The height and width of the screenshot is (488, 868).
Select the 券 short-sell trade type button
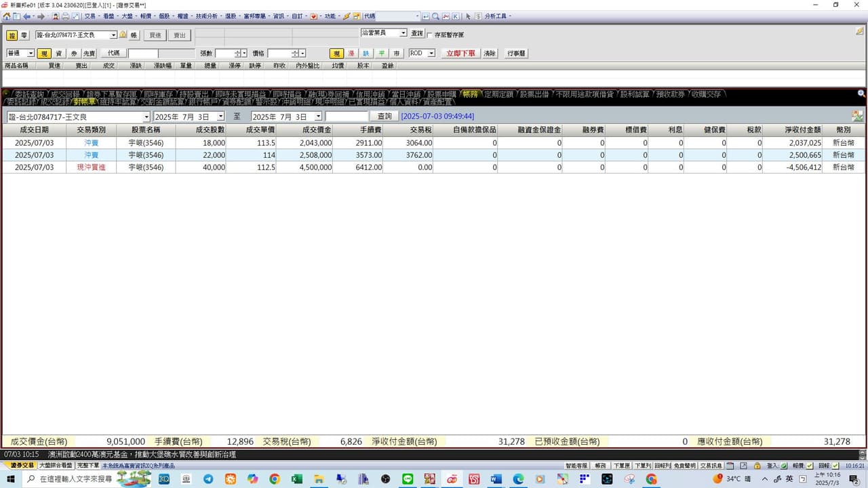[74, 54]
